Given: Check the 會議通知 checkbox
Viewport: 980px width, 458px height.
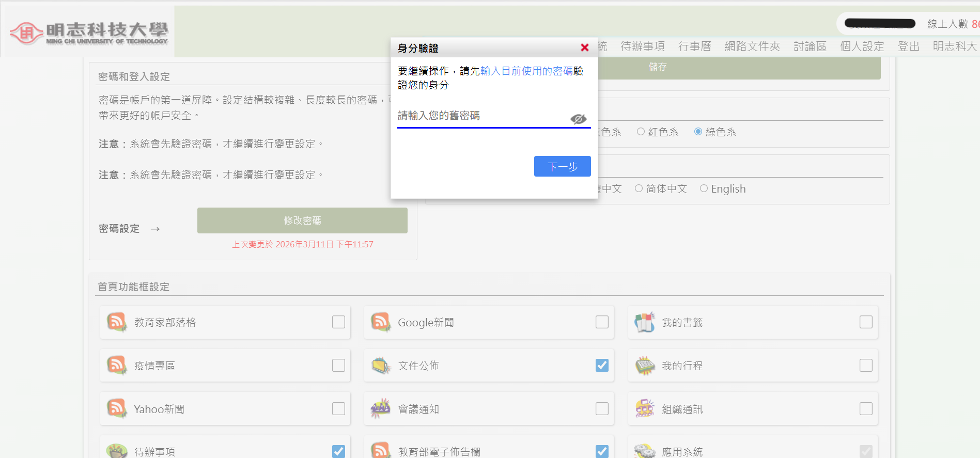Looking at the screenshot, I should point(602,408).
